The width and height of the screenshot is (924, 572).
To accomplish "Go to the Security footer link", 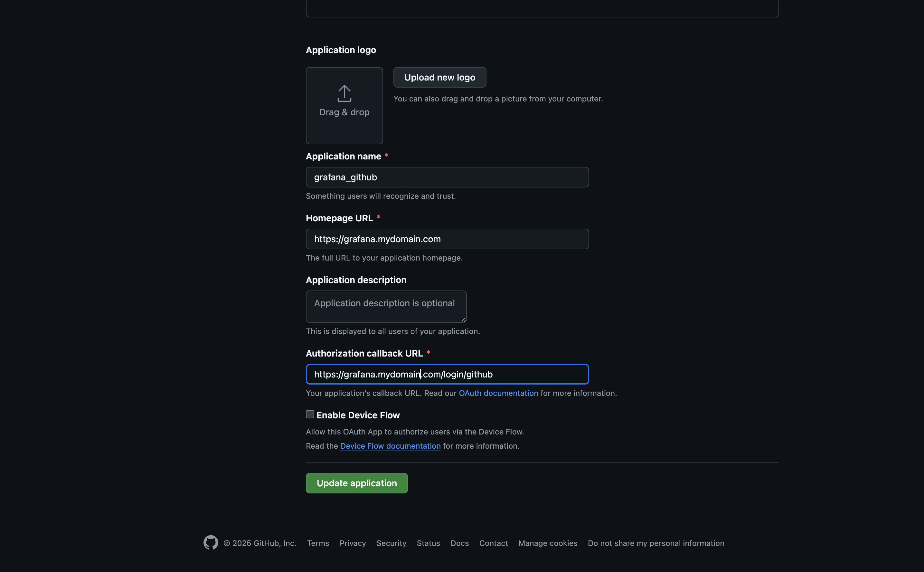I will pyautogui.click(x=391, y=543).
